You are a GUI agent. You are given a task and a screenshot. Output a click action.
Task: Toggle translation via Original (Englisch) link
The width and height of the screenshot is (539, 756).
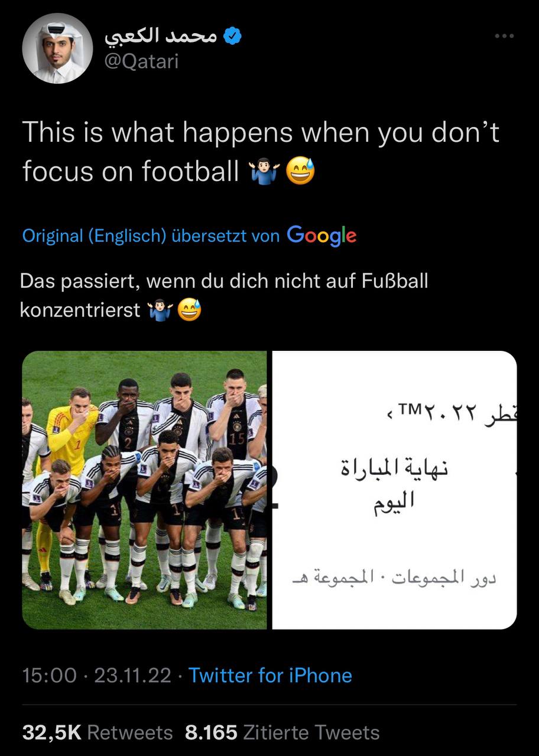coord(95,236)
